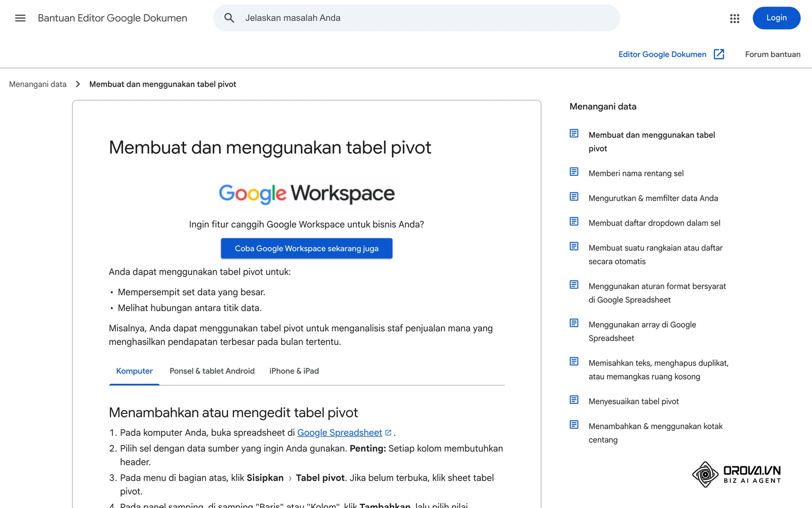The height and width of the screenshot is (508, 812).
Task: Click article icon beside Menggunakan array di Google
Action: (574, 323)
